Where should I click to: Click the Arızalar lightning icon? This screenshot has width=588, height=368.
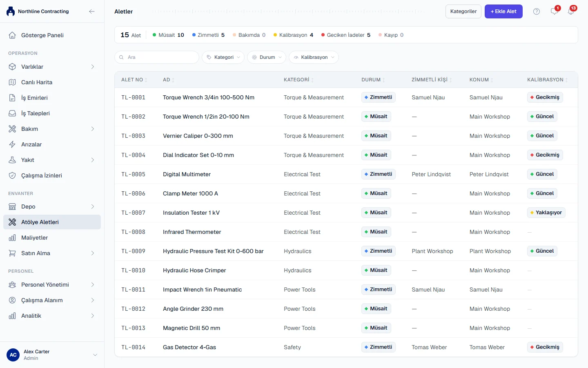[12, 144]
